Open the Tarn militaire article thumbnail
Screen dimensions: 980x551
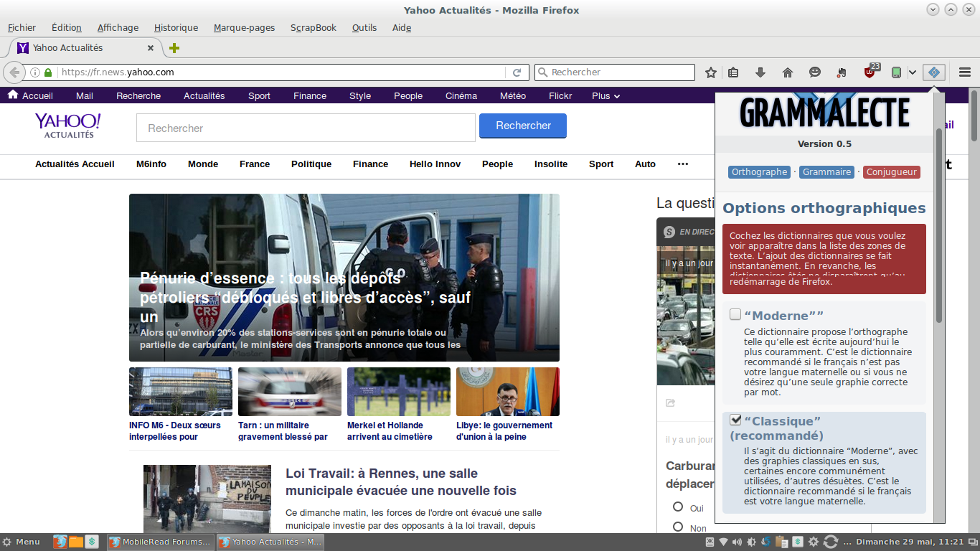[x=290, y=392]
